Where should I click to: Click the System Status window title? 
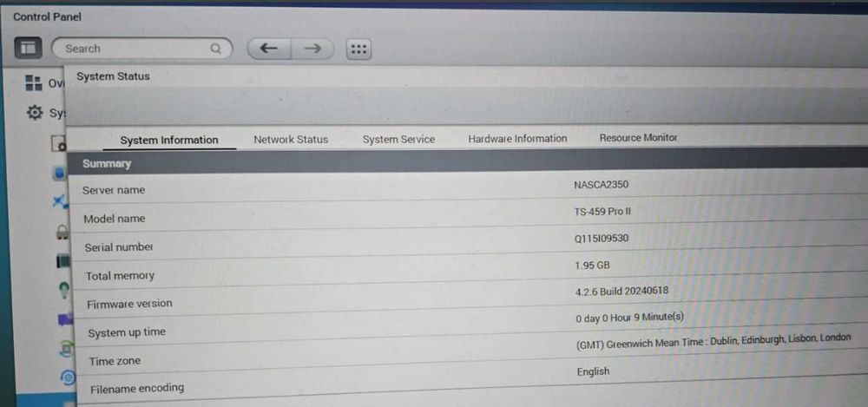coord(113,76)
